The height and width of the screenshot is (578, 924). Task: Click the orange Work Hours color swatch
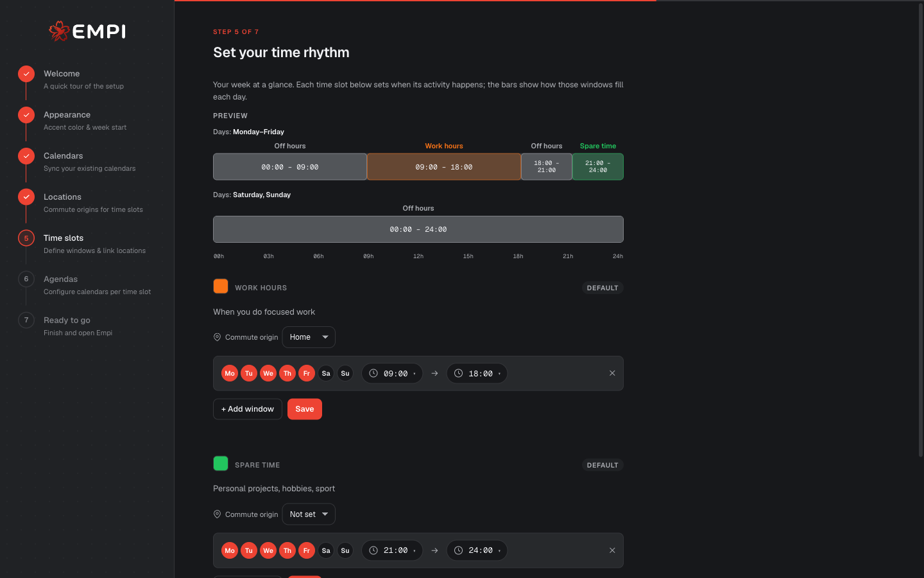[221, 286]
